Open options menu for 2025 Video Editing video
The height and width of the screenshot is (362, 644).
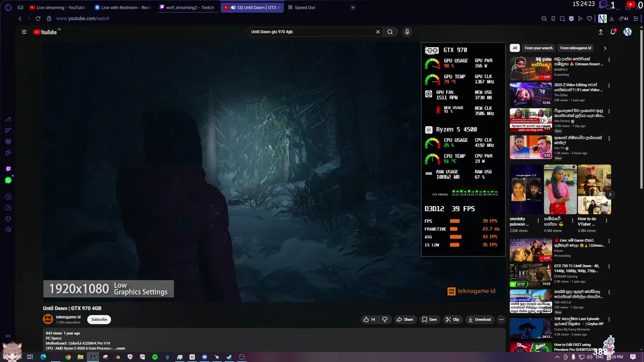609,85
